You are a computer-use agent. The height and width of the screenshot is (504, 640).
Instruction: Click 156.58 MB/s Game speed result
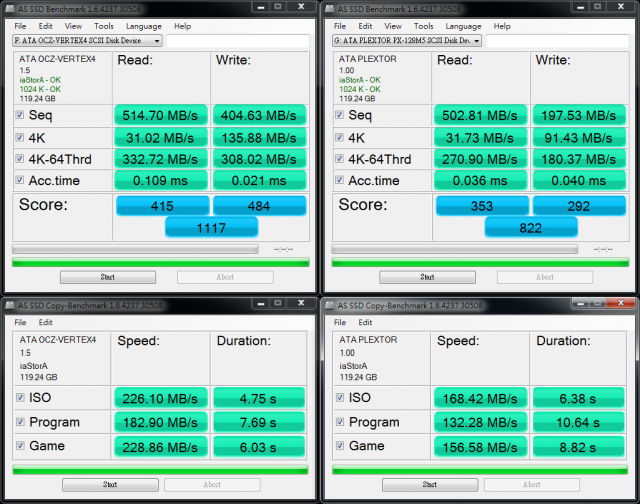(480, 447)
